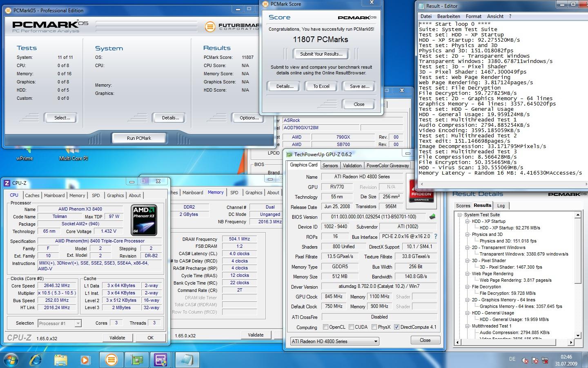Viewport: 588px width, 368px height.
Task: Collapse the Multithreaded Test 1 node
Action: 468,326
